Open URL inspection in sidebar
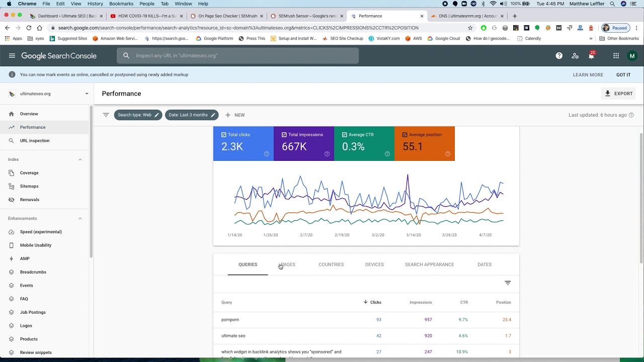 tap(35, 141)
